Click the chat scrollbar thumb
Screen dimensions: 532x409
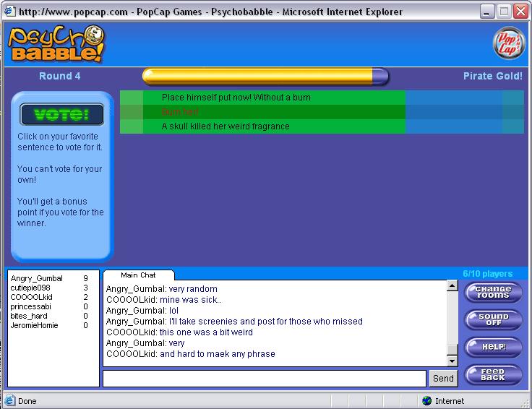coord(452,350)
